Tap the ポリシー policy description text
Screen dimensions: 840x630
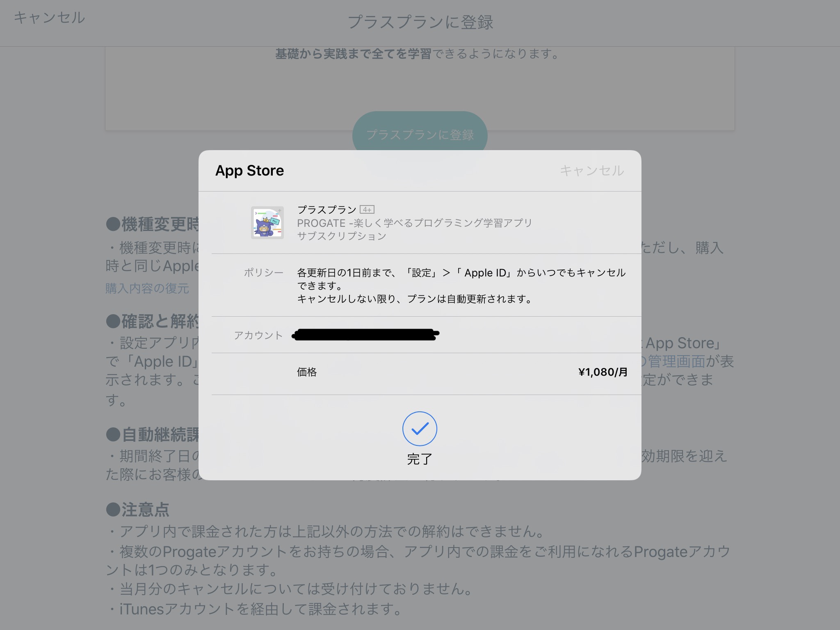(x=461, y=286)
